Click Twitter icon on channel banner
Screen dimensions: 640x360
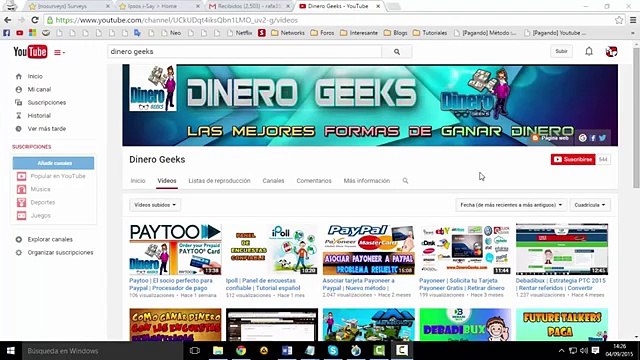(x=602, y=138)
